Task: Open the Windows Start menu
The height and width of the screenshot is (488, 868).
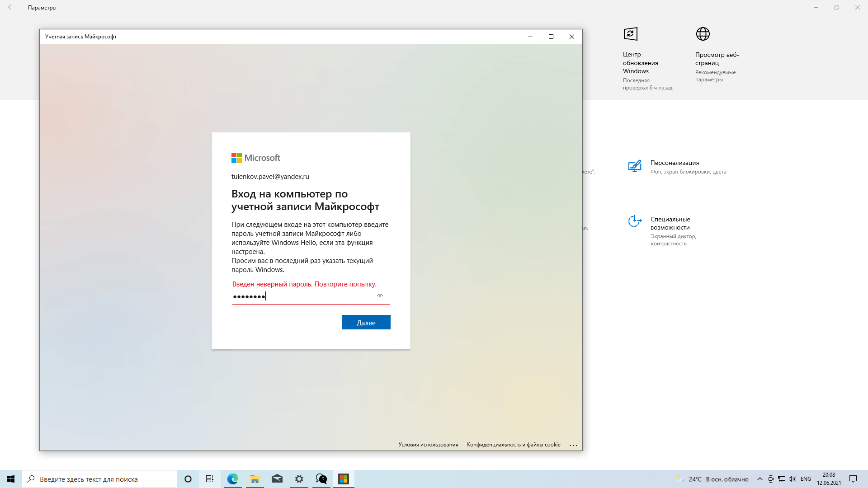Action: (11, 479)
